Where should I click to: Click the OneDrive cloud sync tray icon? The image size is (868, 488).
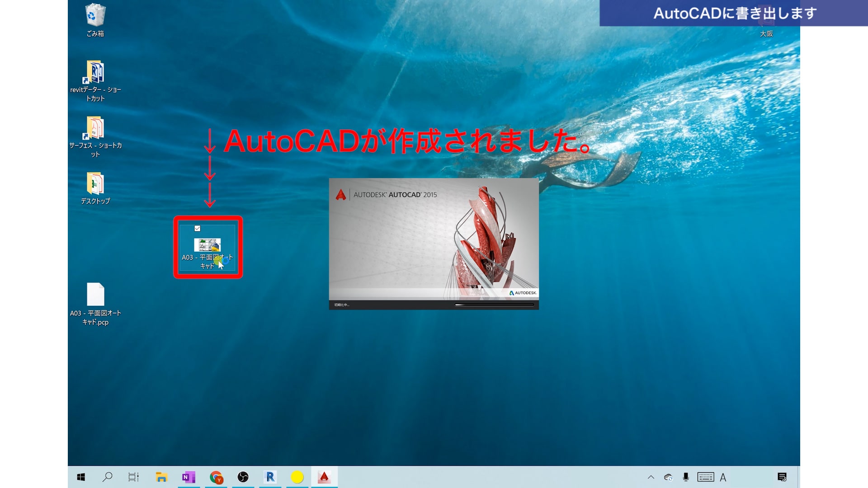(x=668, y=477)
